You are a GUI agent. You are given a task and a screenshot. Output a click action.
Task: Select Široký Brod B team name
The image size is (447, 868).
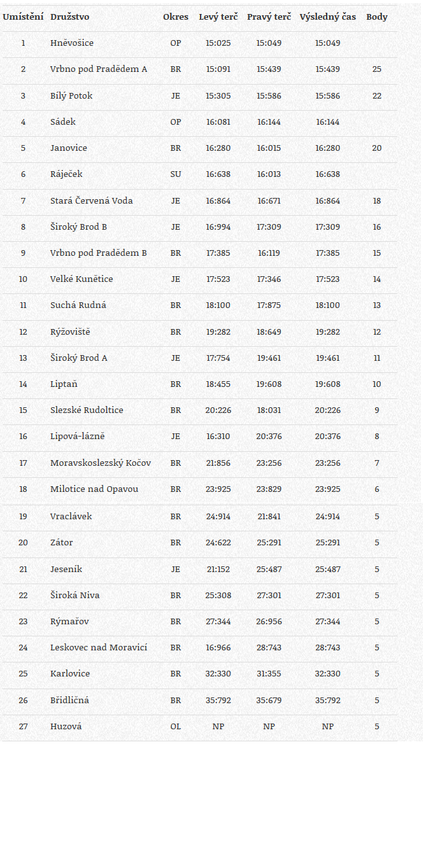[x=79, y=227]
